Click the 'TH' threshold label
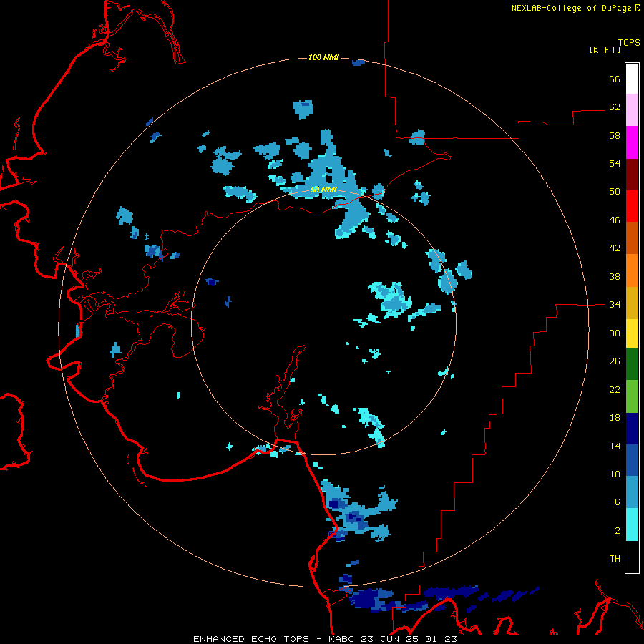Image resolution: width=644 pixels, height=644 pixels. tap(615, 559)
